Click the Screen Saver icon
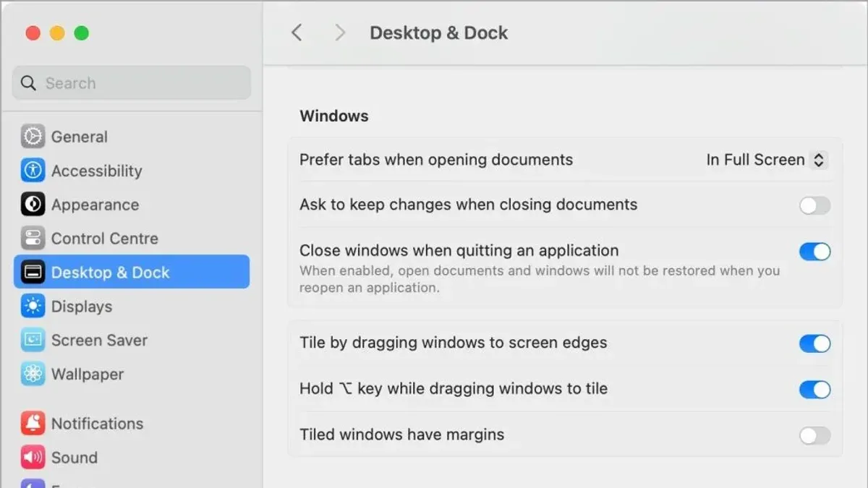868x488 pixels. (x=33, y=341)
